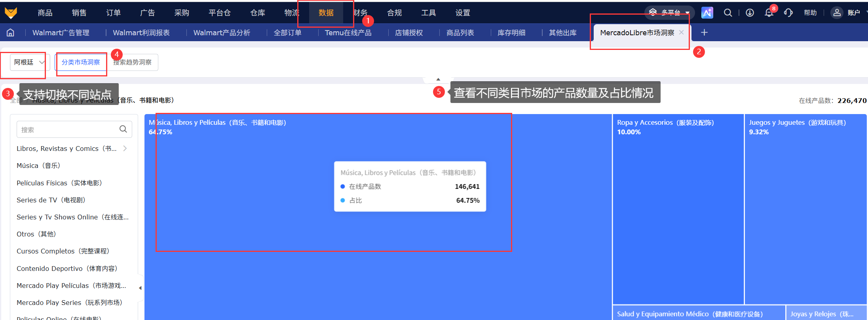Select Mercado Play Películas category
This screenshot has height=320, width=868.
click(72, 286)
